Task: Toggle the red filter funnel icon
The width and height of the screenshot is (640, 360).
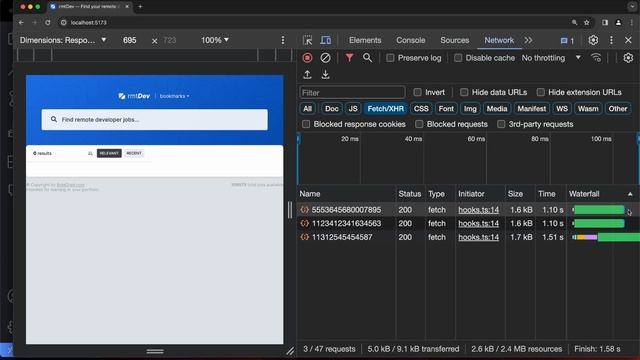Action: point(349,58)
